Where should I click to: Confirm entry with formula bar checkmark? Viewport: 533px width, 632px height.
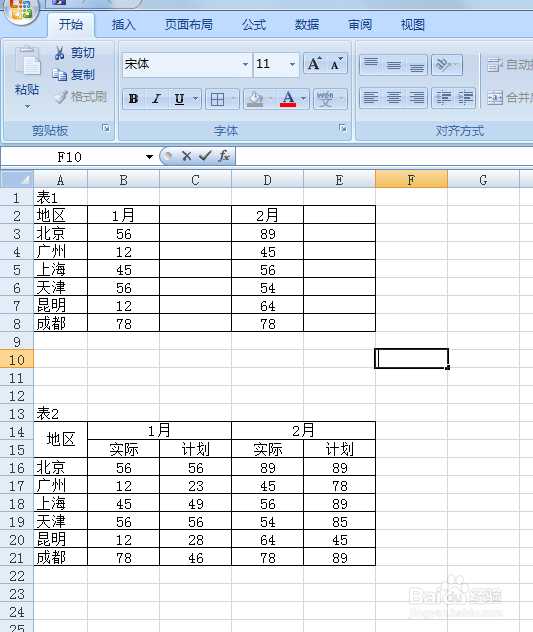(205, 156)
